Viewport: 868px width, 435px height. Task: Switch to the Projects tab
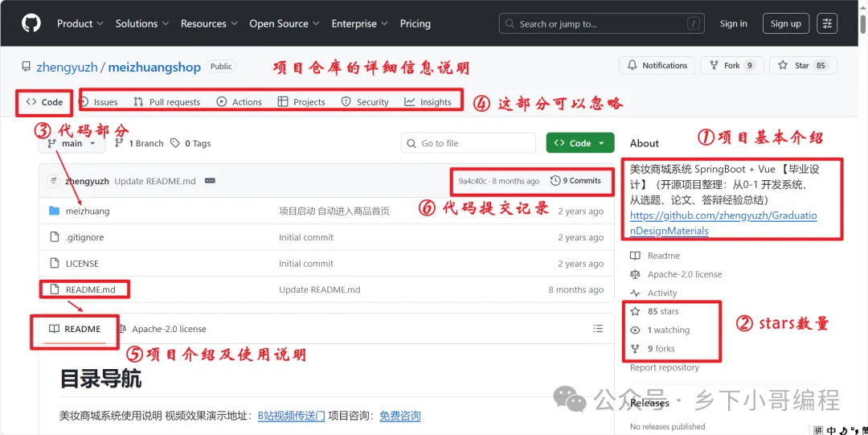coord(301,102)
